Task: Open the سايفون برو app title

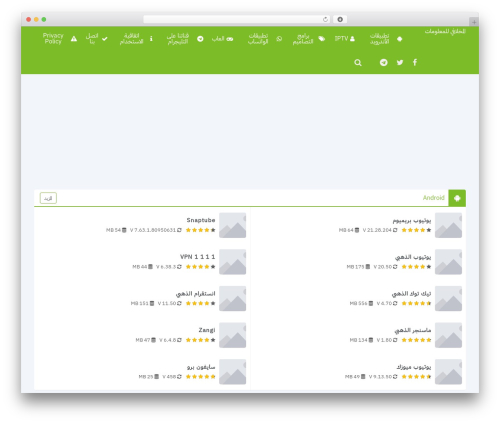Action: pyautogui.click(x=201, y=367)
